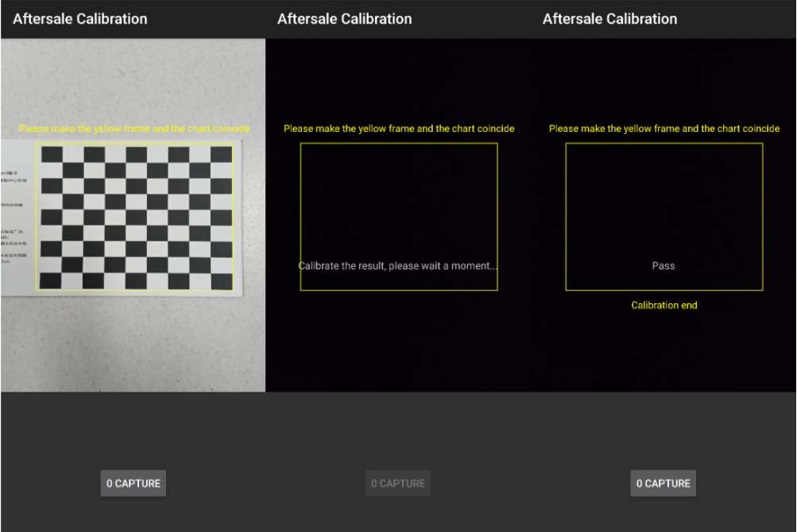Click the rightmost Aftersale Calibration title
Screen dimensions: 797x532
coord(609,19)
